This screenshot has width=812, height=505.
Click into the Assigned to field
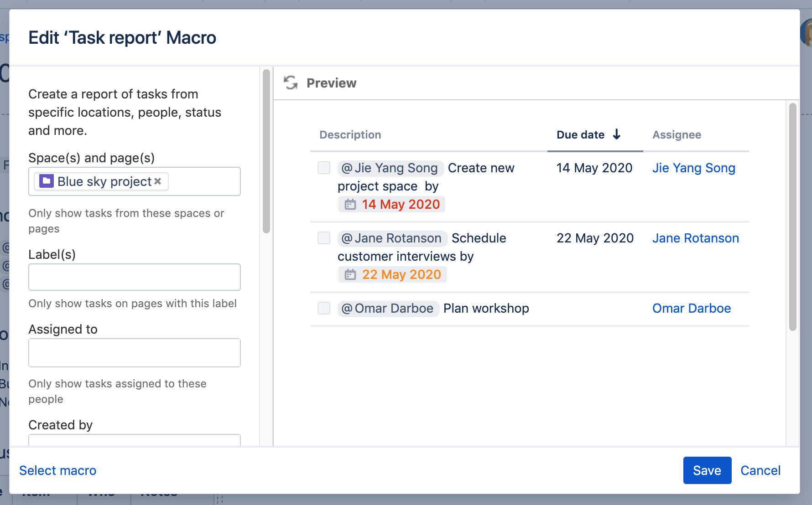[x=135, y=353]
